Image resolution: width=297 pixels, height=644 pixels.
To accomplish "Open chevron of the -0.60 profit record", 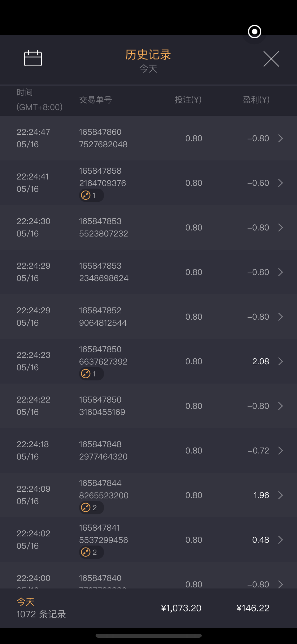I will point(281,183).
